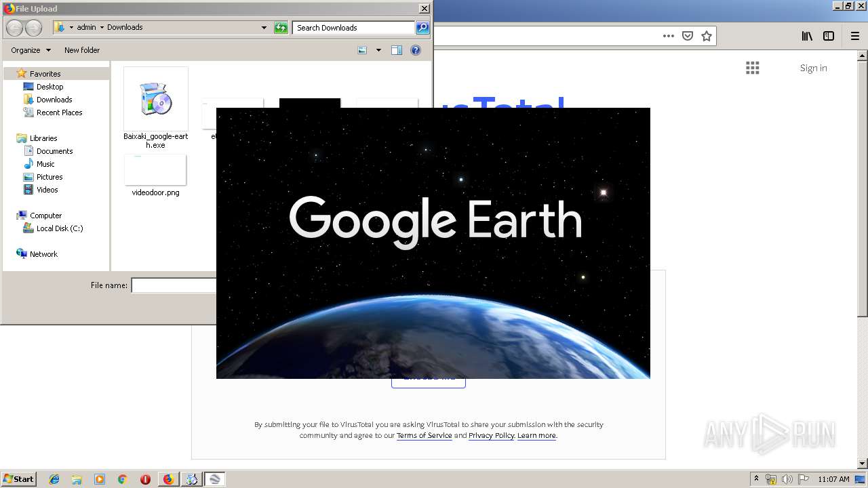Select Libraries in the navigation pane
Image resolution: width=868 pixels, height=488 pixels.
click(x=43, y=138)
